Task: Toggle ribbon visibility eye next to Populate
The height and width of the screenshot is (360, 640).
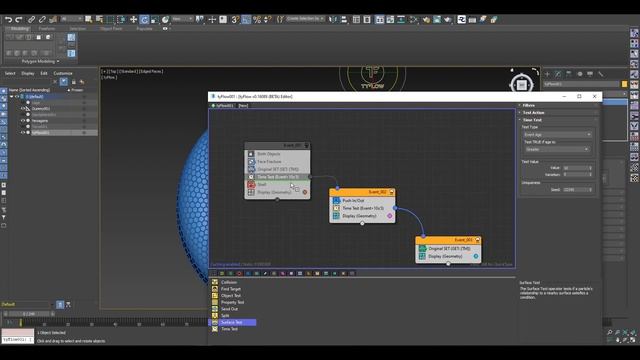Action: tap(165, 29)
